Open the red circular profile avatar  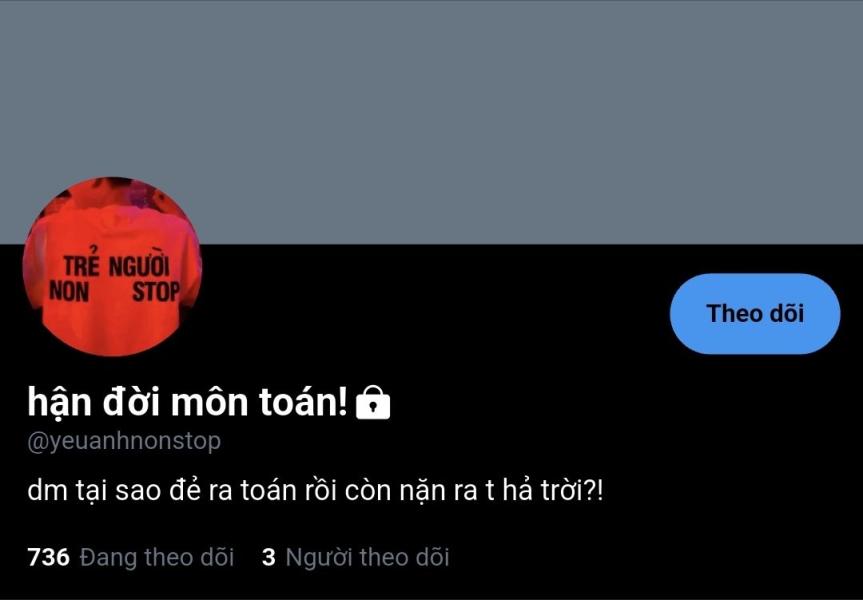(x=112, y=266)
